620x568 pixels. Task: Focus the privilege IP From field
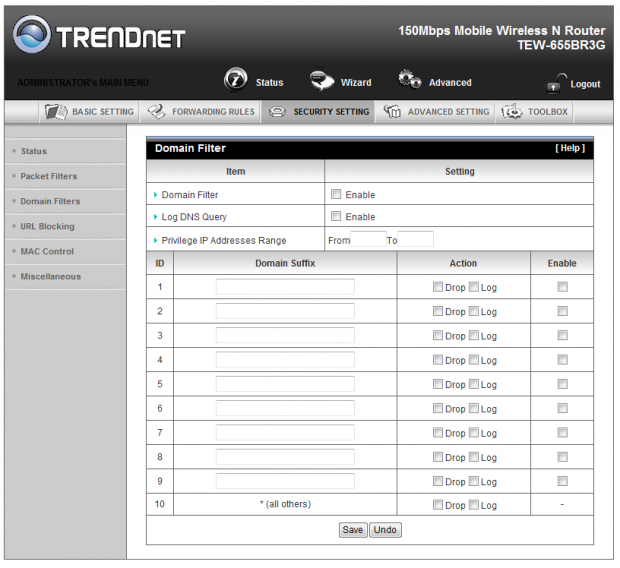click(x=368, y=239)
